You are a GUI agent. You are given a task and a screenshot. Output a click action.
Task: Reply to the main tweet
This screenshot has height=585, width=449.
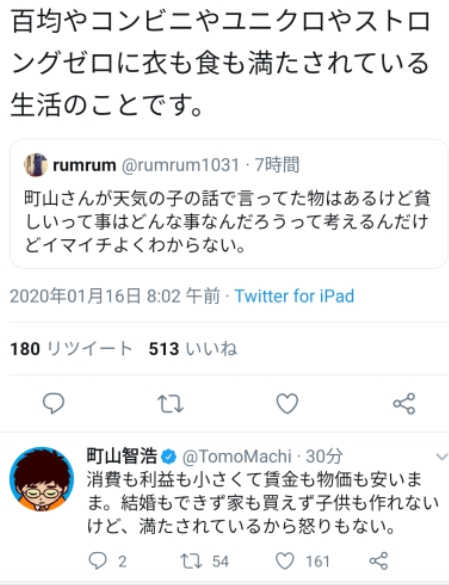(53, 404)
